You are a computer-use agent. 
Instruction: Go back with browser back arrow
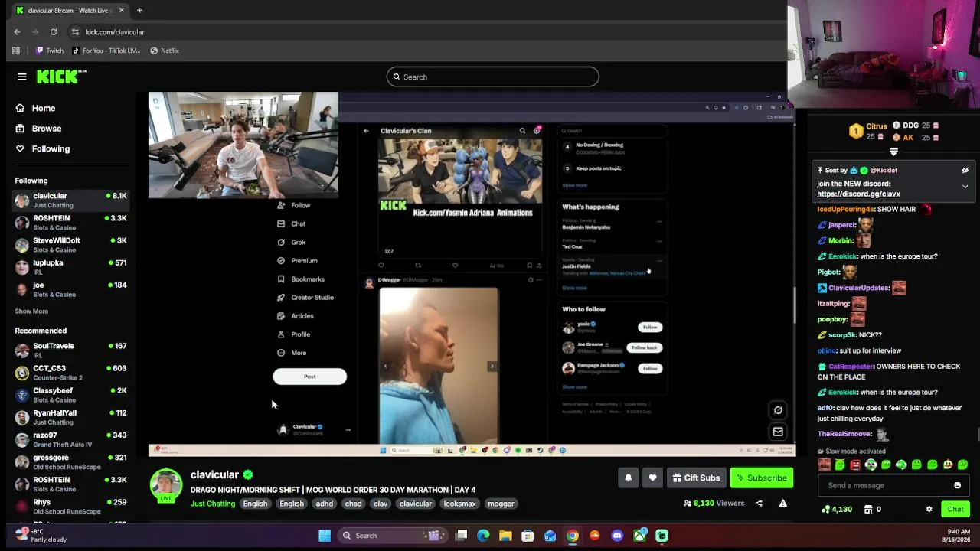tap(17, 32)
